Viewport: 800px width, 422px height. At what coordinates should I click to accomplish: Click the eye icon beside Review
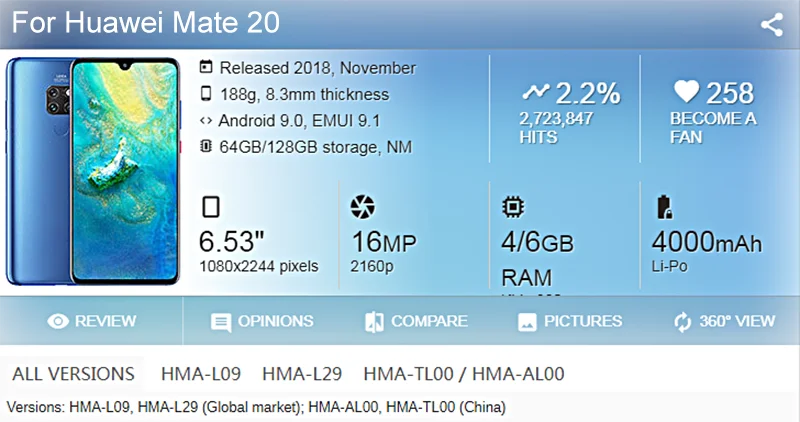point(58,321)
